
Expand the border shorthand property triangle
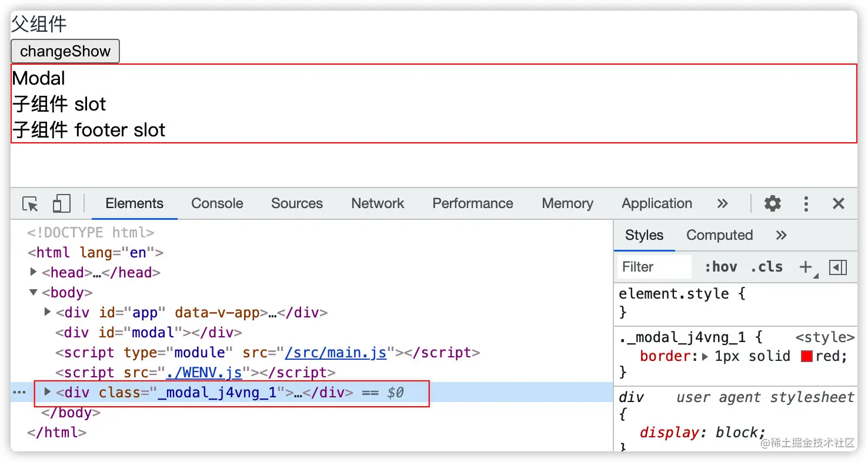705,356
